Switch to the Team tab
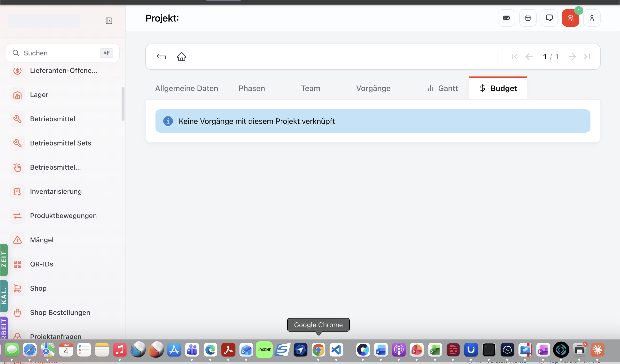The image size is (620, 364). click(x=310, y=88)
